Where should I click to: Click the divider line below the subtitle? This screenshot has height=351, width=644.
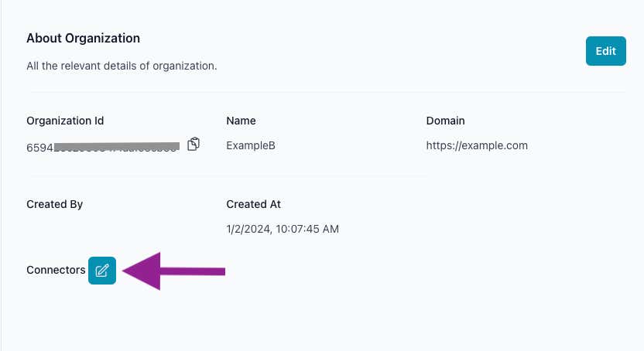pyautogui.click(x=327, y=92)
